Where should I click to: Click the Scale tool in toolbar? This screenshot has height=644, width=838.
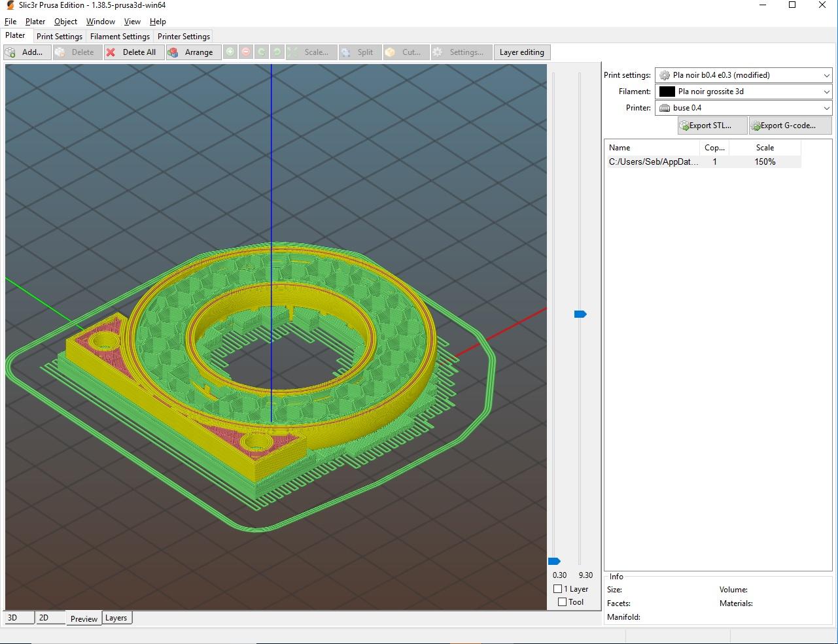point(311,52)
